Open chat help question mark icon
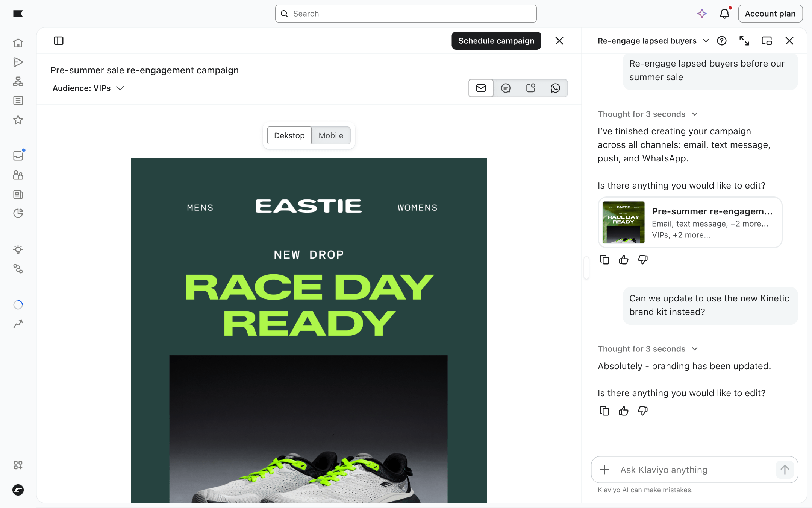The width and height of the screenshot is (812, 508). [722, 41]
